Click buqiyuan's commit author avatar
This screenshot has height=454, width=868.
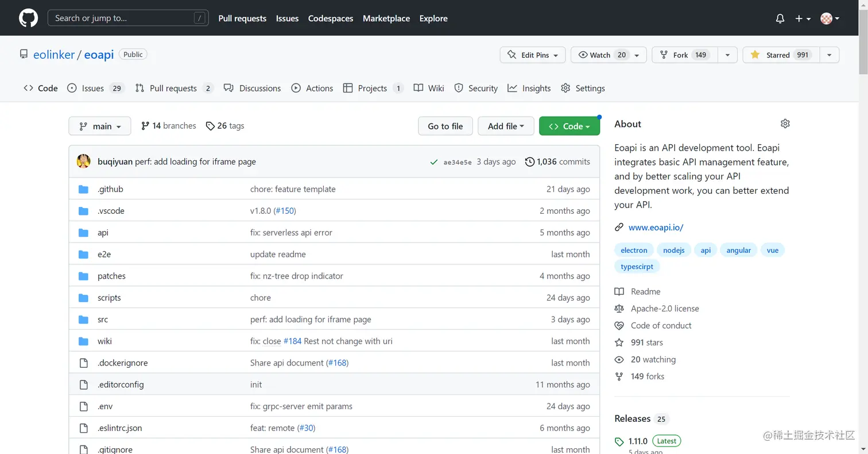click(84, 161)
